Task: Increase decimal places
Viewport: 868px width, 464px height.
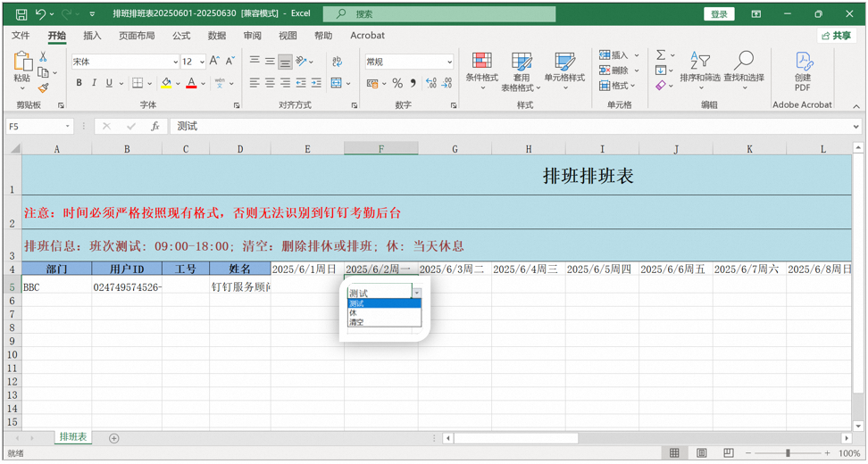Action: click(431, 83)
